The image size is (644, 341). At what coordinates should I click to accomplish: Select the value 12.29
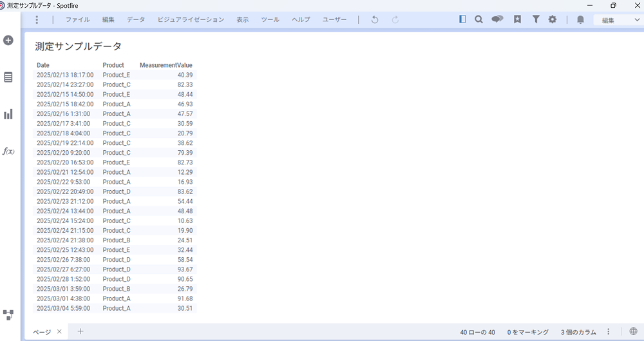point(185,172)
